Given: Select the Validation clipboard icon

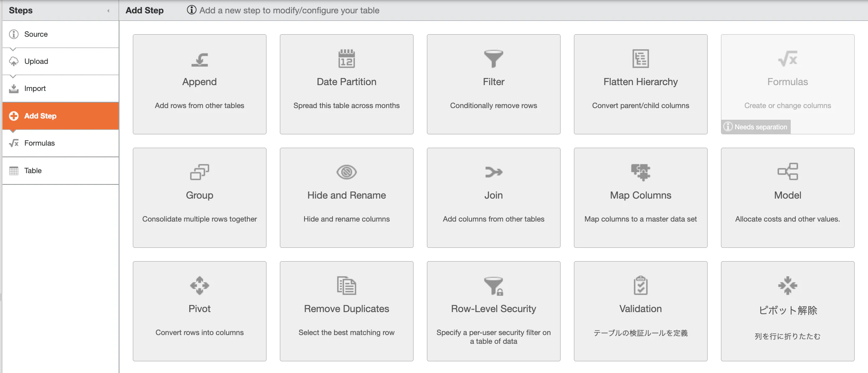Looking at the screenshot, I should point(641,285).
